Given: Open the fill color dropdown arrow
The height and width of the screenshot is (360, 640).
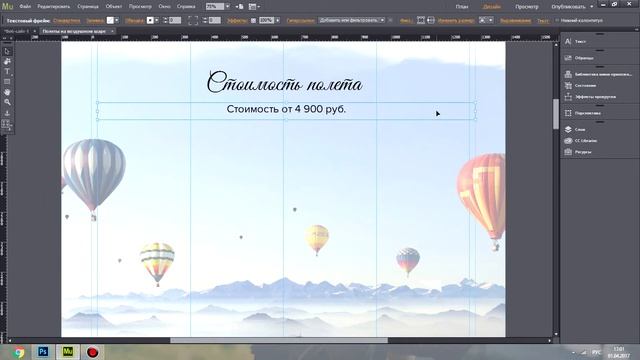Looking at the screenshot, I should tap(117, 20).
